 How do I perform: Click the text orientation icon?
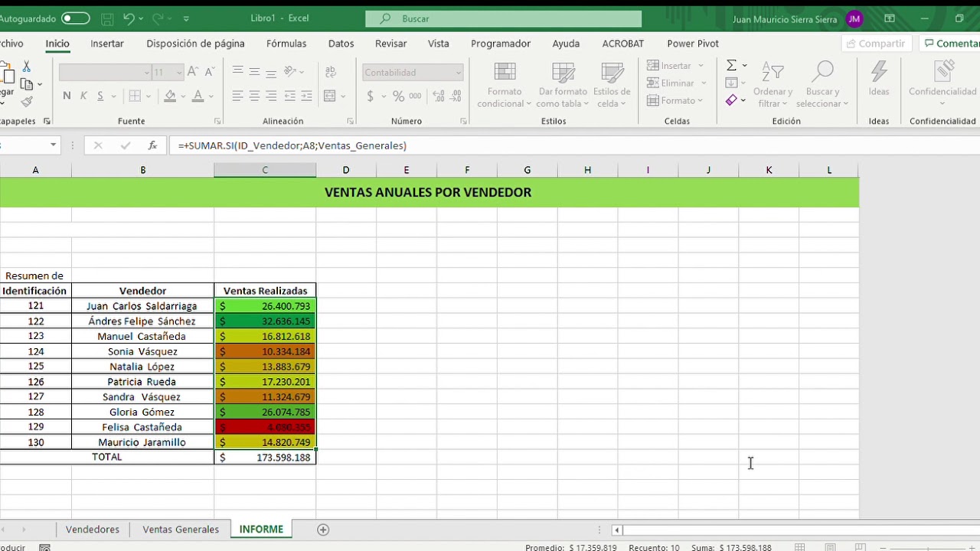291,72
